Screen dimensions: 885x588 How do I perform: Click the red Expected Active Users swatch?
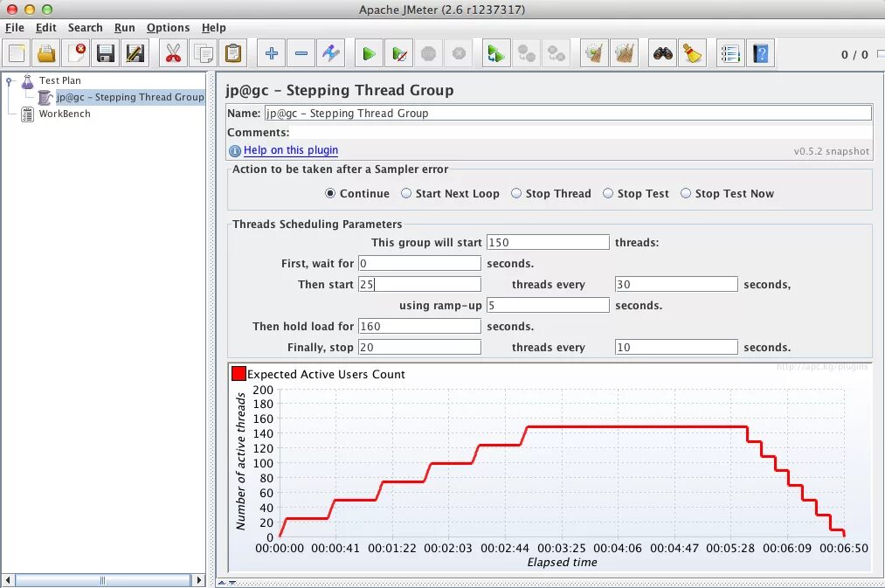point(239,374)
